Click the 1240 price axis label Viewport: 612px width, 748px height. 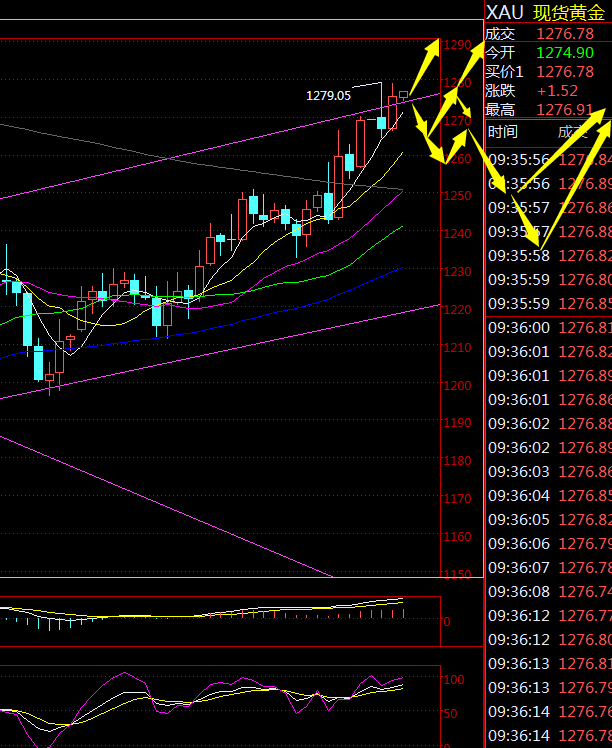pyautogui.click(x=457, y=233)
